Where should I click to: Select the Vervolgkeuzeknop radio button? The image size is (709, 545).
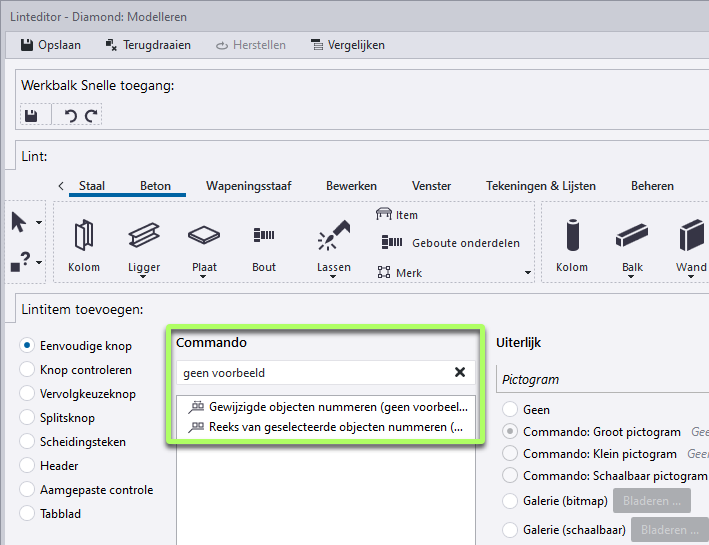pos(27,394)
